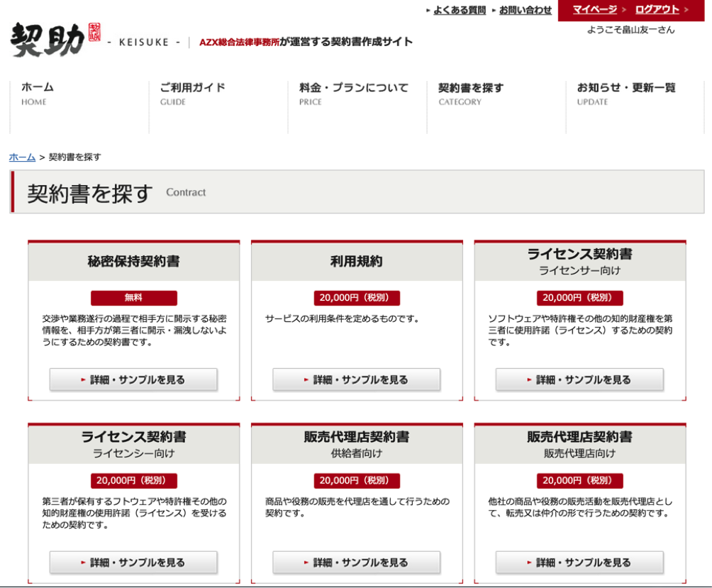Click the 利用規約 card title
Image resolution: width=712 pixels, height=588 pixels.
[x=357, y=262]
